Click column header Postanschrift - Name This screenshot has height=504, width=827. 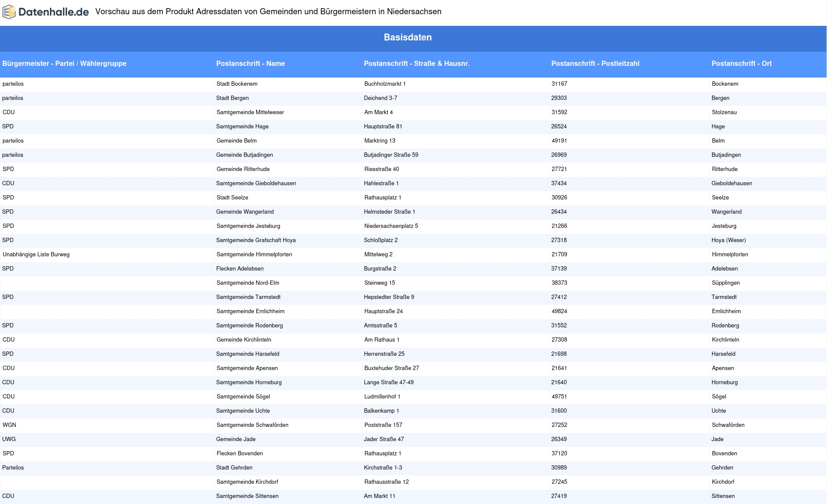click(x=250, y=63)
